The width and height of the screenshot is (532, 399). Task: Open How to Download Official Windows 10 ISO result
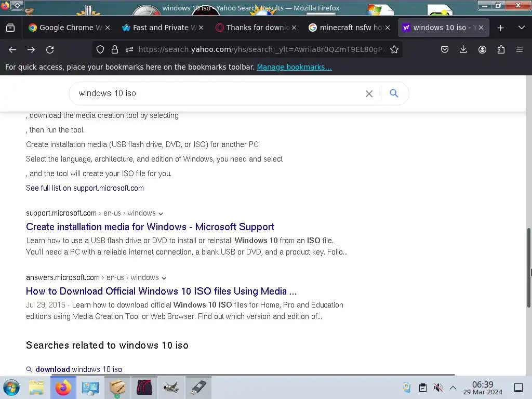click(161, 291)
